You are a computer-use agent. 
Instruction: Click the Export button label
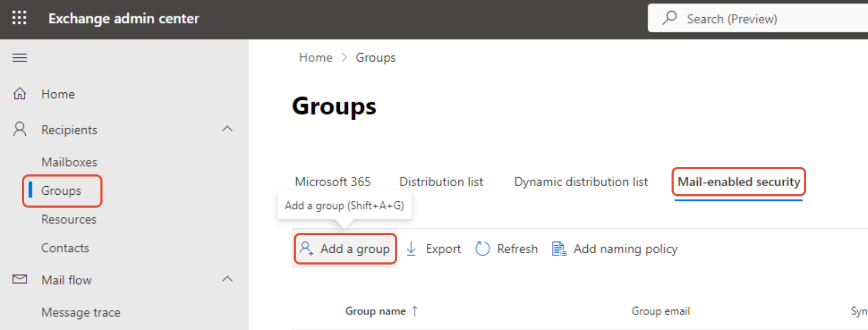[443, 249]
